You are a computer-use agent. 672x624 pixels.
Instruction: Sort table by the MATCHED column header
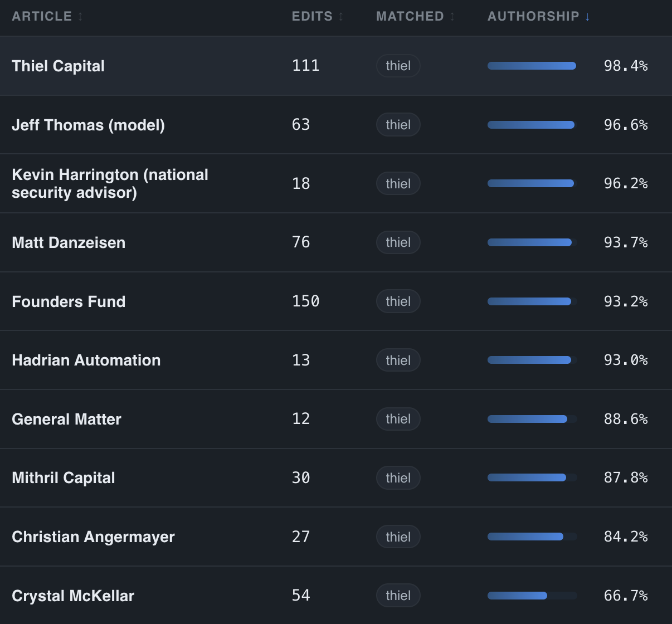coord(416,16)
